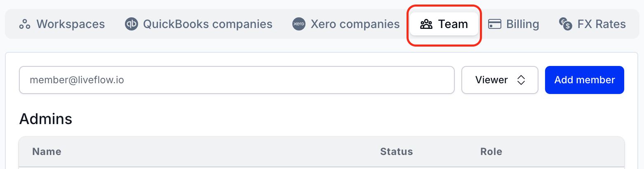Switch to QuickBooks companies tab
The width and height of the screenshot is (644, 169).
click(x=199, y=24)
